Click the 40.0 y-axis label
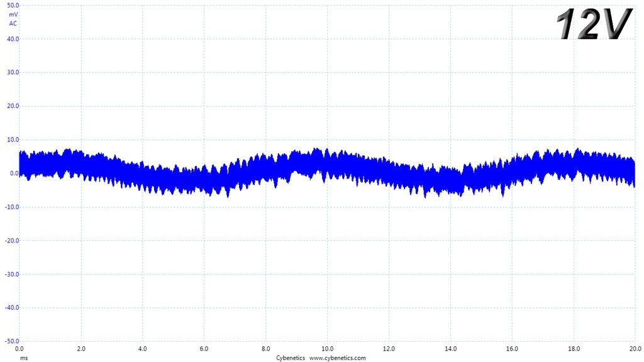The width and height of the screenshot is (644, 362). (13, 39)
